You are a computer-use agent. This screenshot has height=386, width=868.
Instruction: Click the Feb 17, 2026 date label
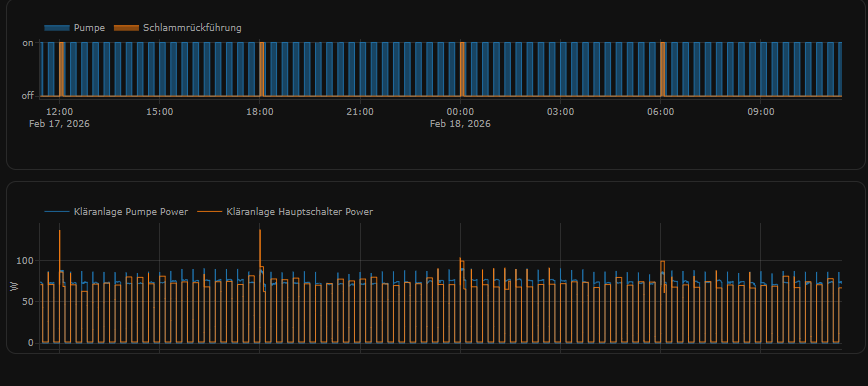(x=59, y=124)
